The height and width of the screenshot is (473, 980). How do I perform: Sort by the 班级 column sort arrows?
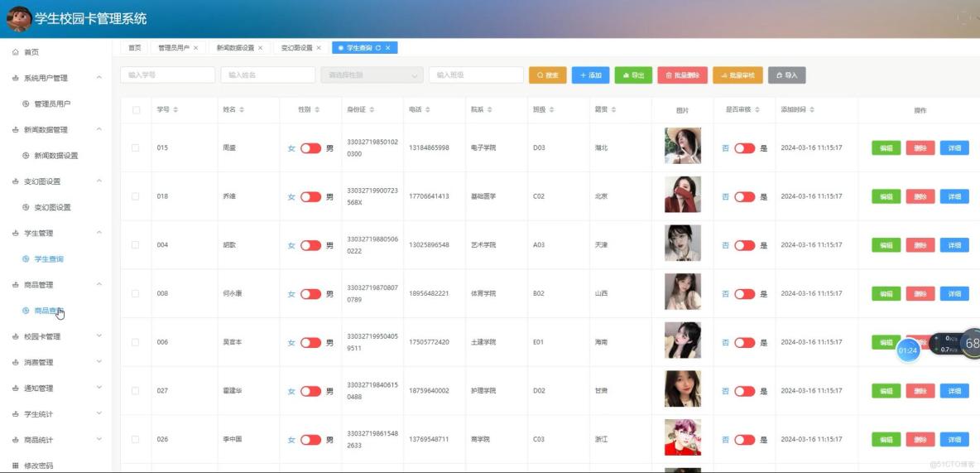pyautogui.click(x=551, y=110)
